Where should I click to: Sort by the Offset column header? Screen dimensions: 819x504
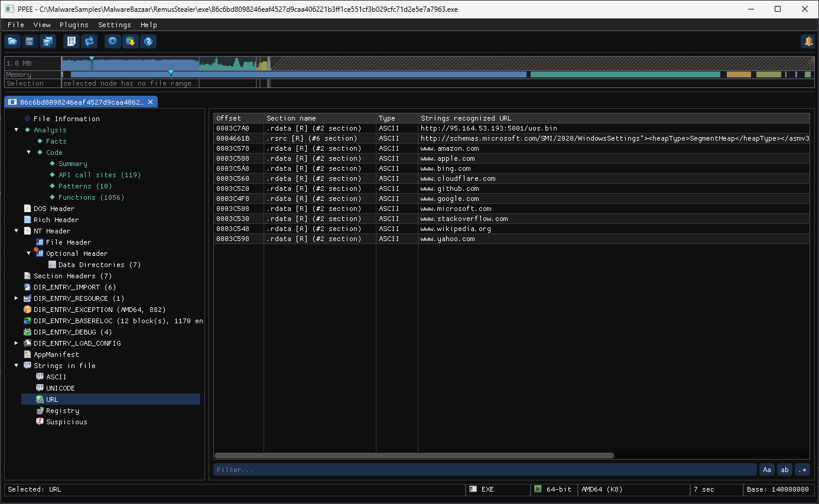coord(239,118)
